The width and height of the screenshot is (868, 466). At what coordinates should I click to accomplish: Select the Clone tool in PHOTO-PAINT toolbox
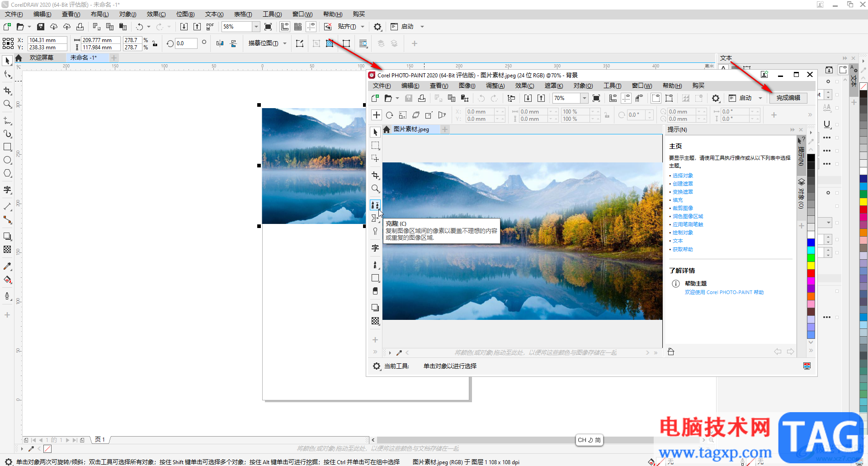[375, 205]
